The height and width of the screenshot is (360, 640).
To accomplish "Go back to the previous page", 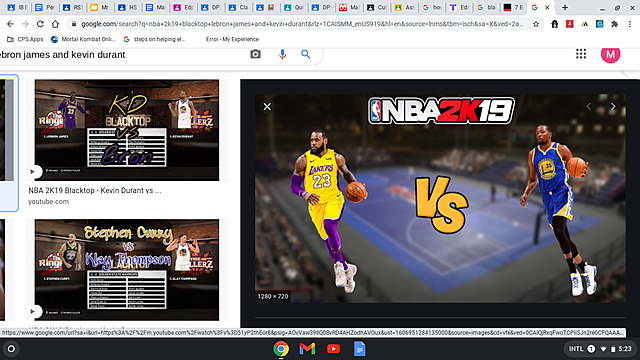I will tap(10, 24).
